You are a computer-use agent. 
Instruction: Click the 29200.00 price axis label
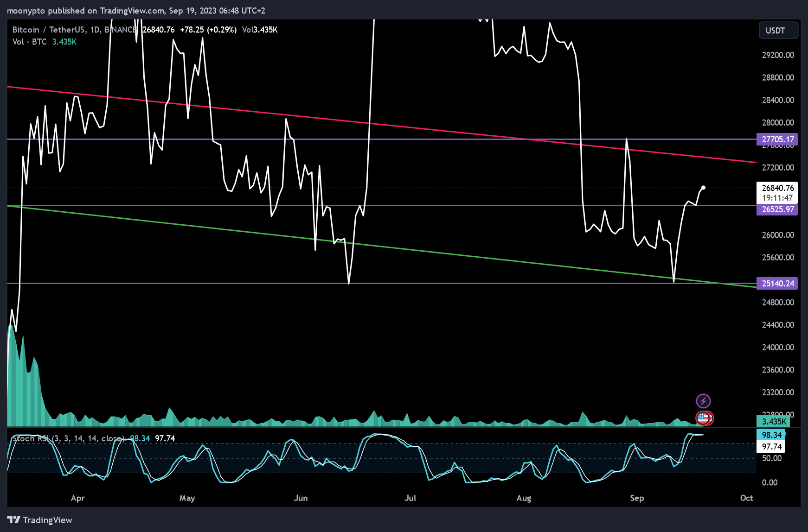(778, 55)
